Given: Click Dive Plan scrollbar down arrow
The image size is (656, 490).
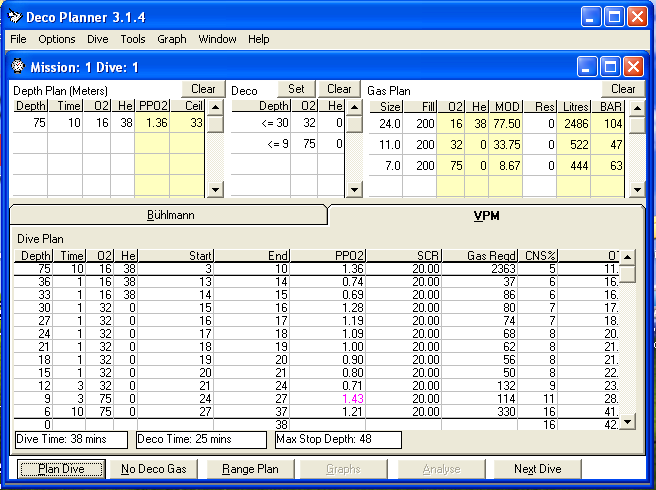Looking at the screenshot, I should coord(628,422).
